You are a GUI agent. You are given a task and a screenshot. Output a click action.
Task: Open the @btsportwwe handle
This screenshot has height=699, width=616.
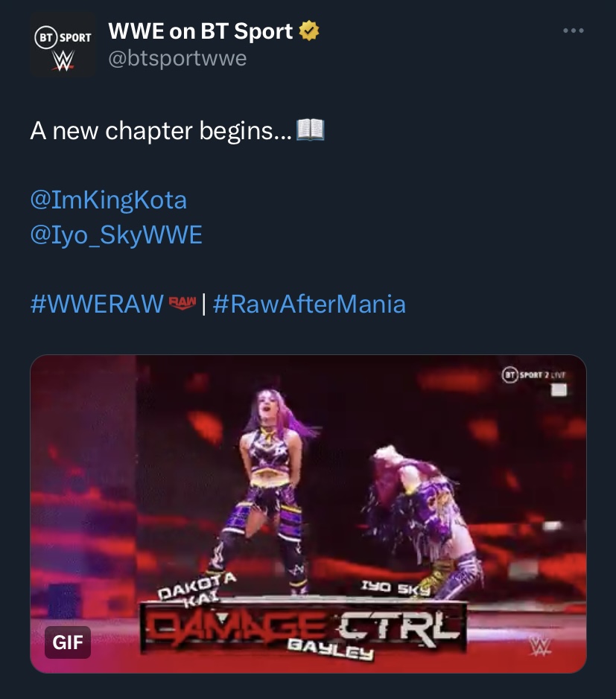pyautogui.click(x=177, y=58)
